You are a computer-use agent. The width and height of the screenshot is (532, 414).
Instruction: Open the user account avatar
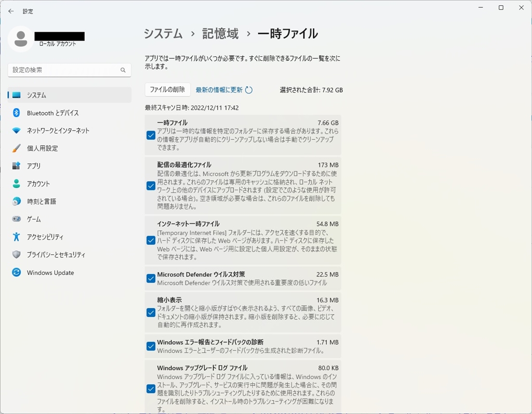(x=21, y=39)
